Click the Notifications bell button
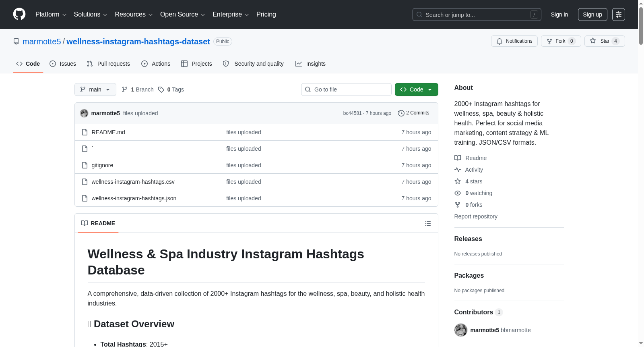Screen dimensions: 644x347 point(514,41)
